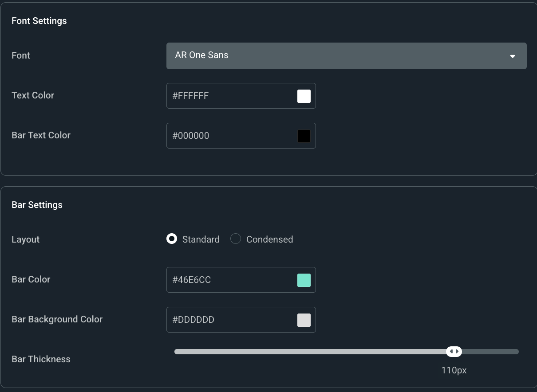The image size is (537, 392).
Task: Click the Bar Thickness label
Action: click(x=41, y=359)
